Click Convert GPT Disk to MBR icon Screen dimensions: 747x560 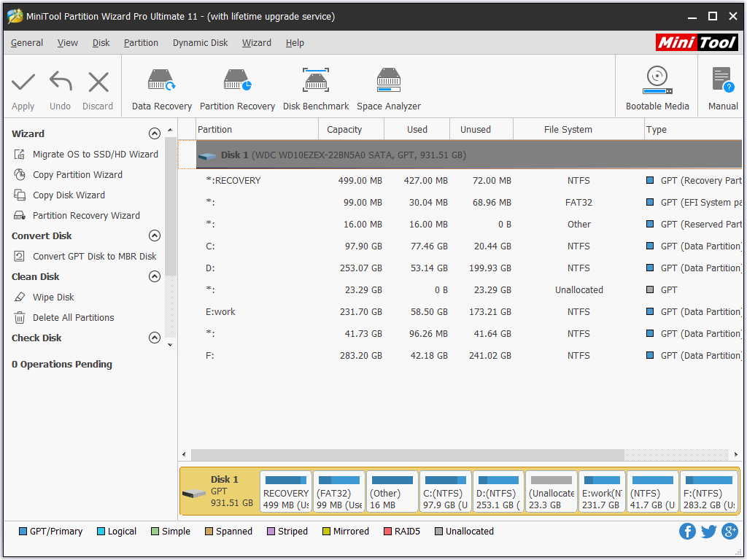click(20, 256)
